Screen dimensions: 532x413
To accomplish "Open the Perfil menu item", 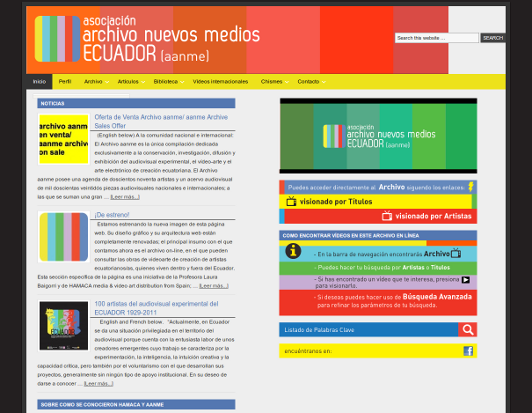I will [65, 82].
